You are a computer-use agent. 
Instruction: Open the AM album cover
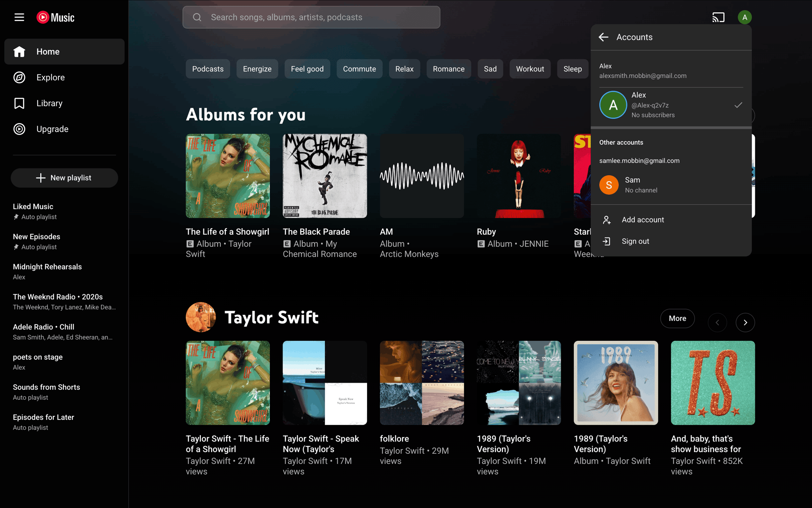pos(422,176)
